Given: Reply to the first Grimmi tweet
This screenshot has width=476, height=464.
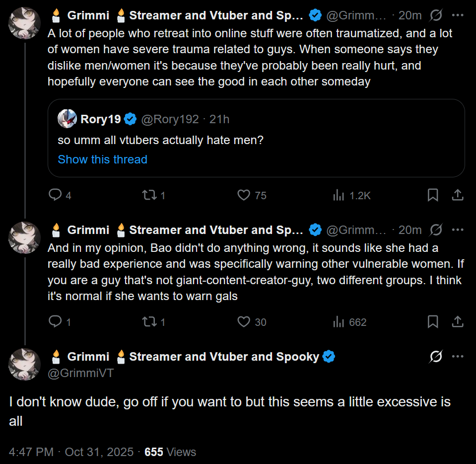Looking at the screenshot, I should 55,195.
